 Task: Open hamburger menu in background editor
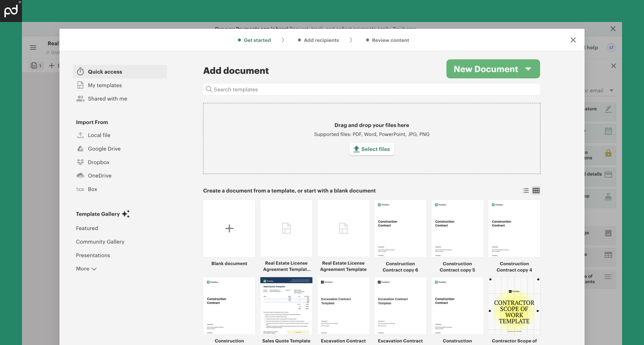click(x=33, y=47)
